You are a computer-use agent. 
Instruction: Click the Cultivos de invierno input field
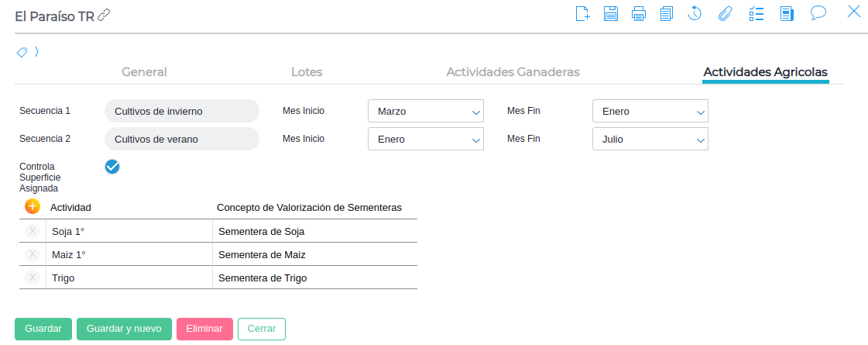(x=181, y=111)
